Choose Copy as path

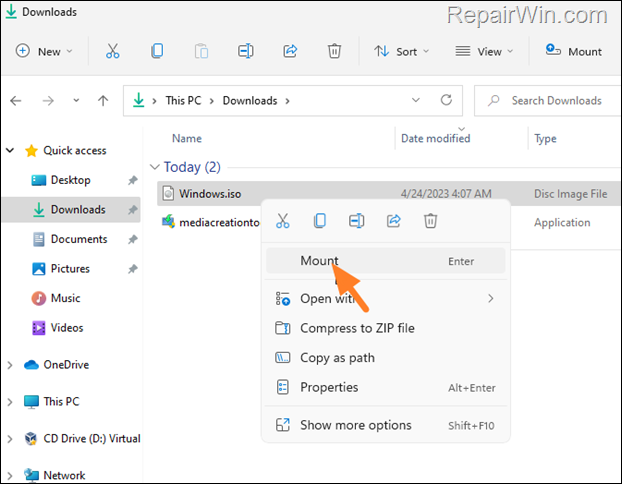coord(386,358)
